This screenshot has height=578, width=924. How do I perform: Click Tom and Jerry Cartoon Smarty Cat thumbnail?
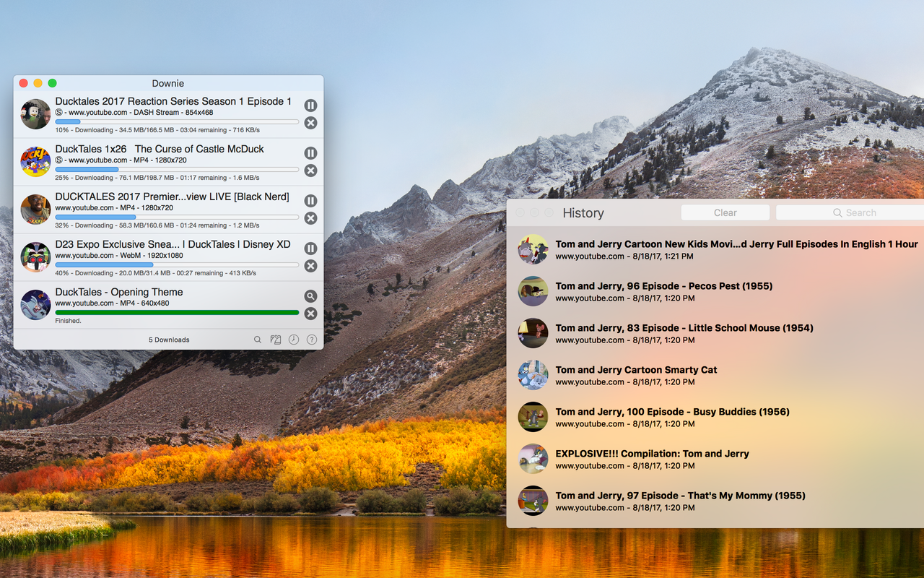[533, 375]
